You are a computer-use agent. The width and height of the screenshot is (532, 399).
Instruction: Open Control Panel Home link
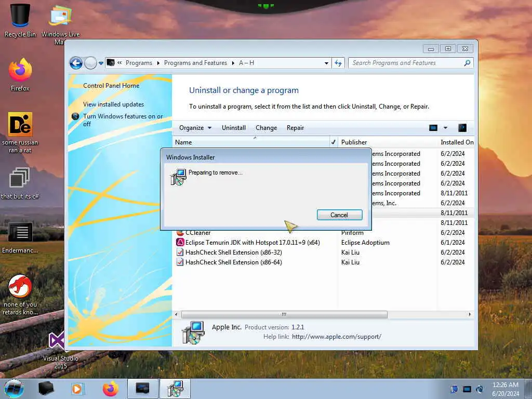(111, 86)
